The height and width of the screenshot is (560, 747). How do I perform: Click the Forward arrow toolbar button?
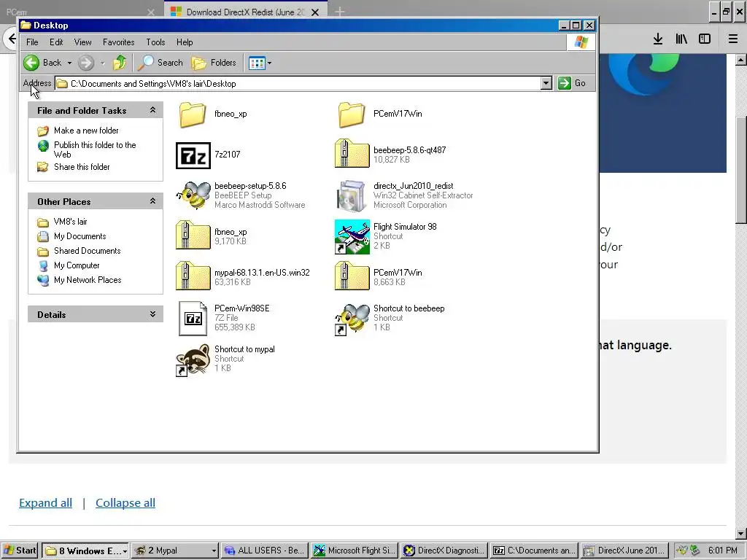tap(86, 63)
